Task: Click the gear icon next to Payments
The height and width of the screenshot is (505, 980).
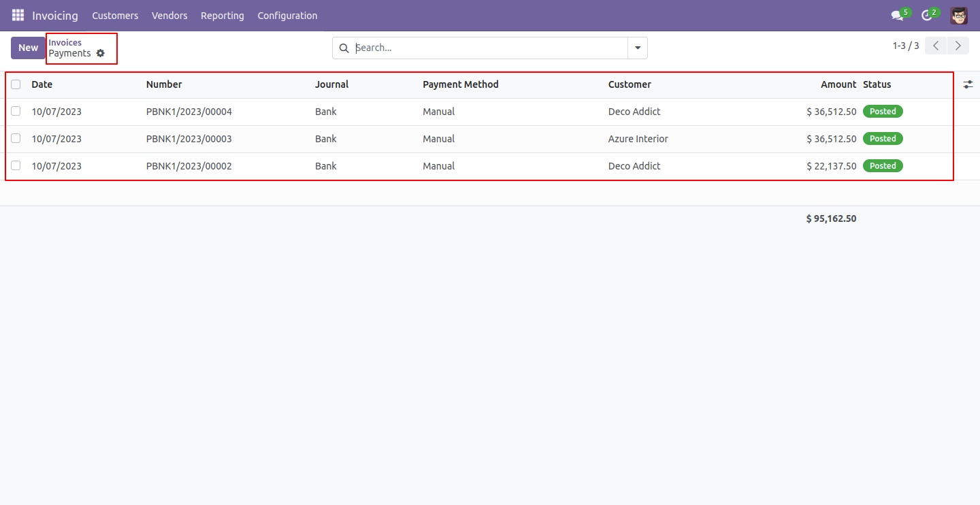Action: click(101, 53)
